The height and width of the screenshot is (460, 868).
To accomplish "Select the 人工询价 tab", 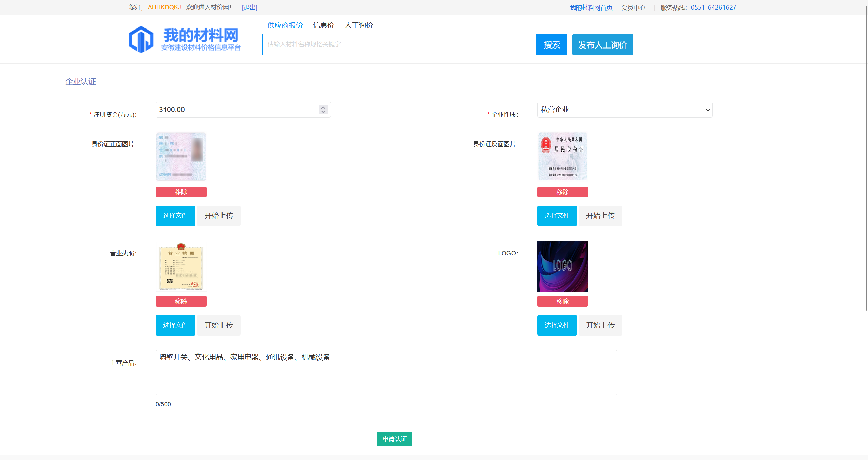I will pos(359,25).
